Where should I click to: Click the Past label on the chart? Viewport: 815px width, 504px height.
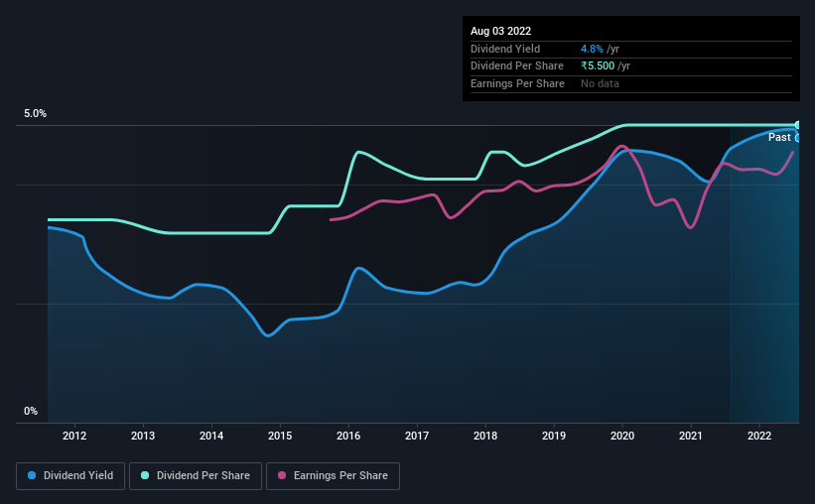779,137
